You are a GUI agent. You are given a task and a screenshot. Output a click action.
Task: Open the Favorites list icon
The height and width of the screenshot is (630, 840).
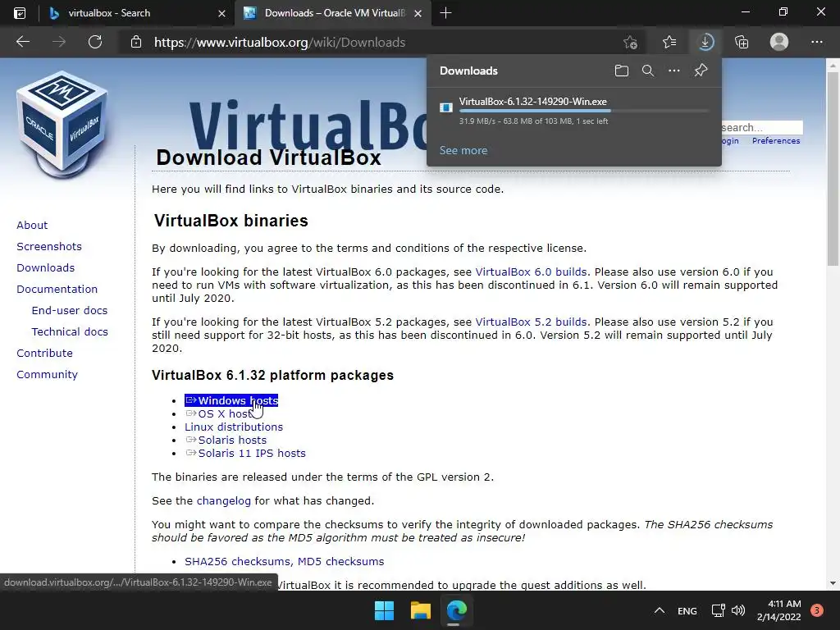(669, 42)
